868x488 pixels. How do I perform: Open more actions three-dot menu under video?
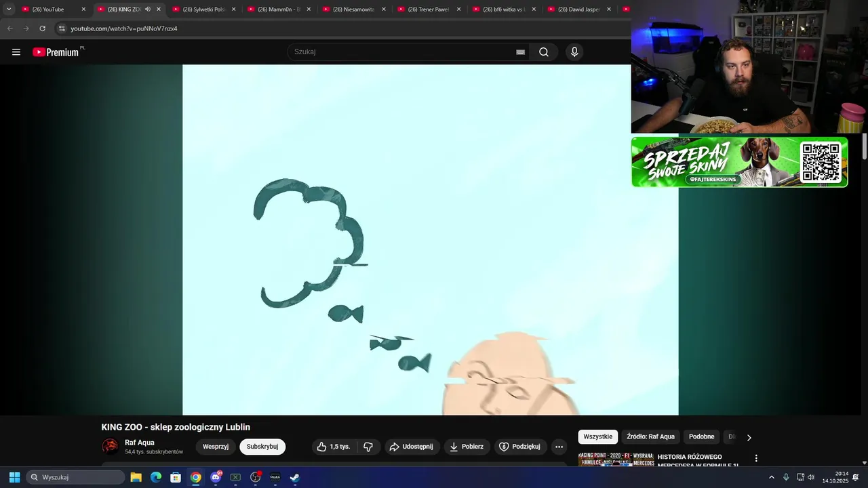point(559,447)
